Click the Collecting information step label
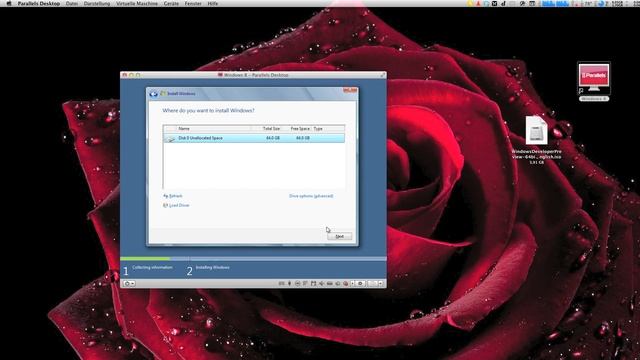The width and height of the screenshot is (640, 360). (152, 267)
